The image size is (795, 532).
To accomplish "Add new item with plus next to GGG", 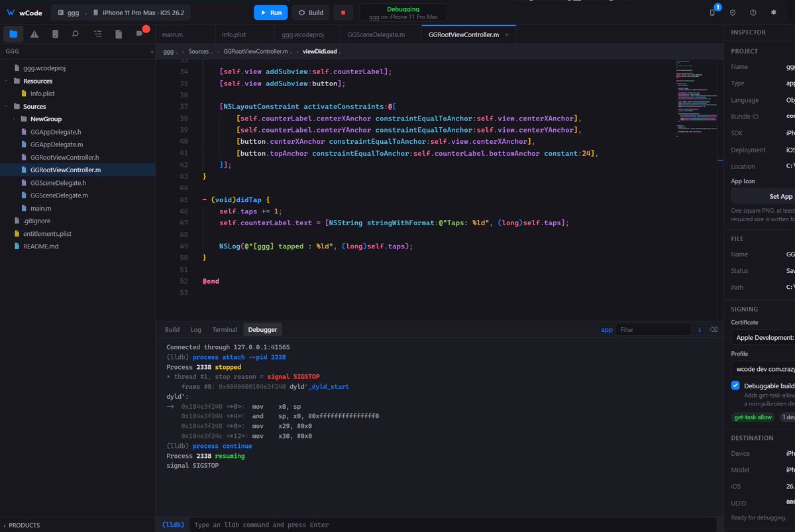I will [152, 51].
